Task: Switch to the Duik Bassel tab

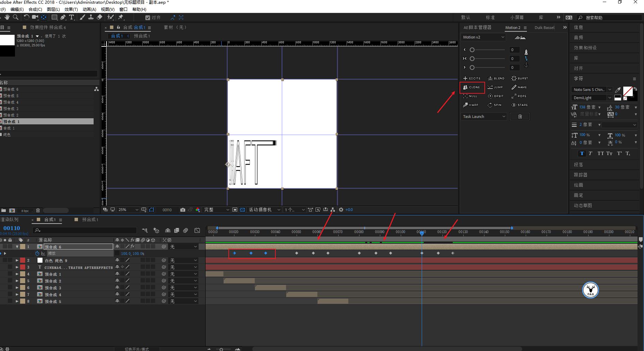Action: coord(544,28)
